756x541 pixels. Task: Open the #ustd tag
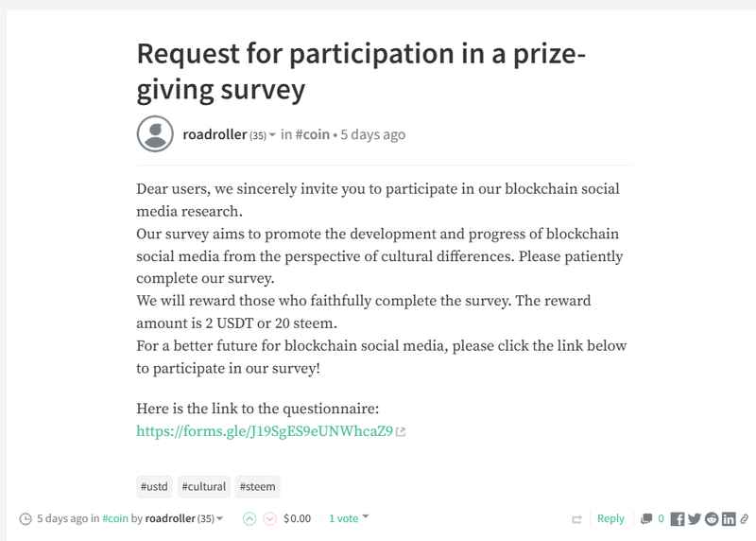pyautogui.click(x=155, y=487)
